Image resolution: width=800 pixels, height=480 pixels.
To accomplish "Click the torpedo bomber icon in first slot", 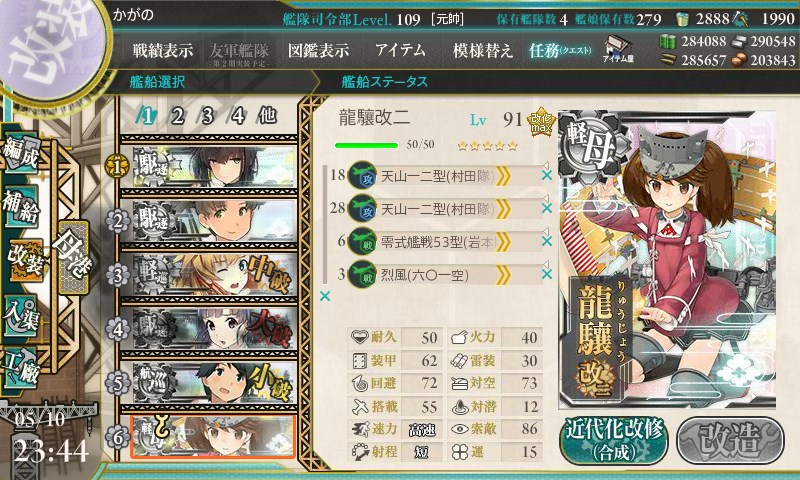I will point(362,175).
